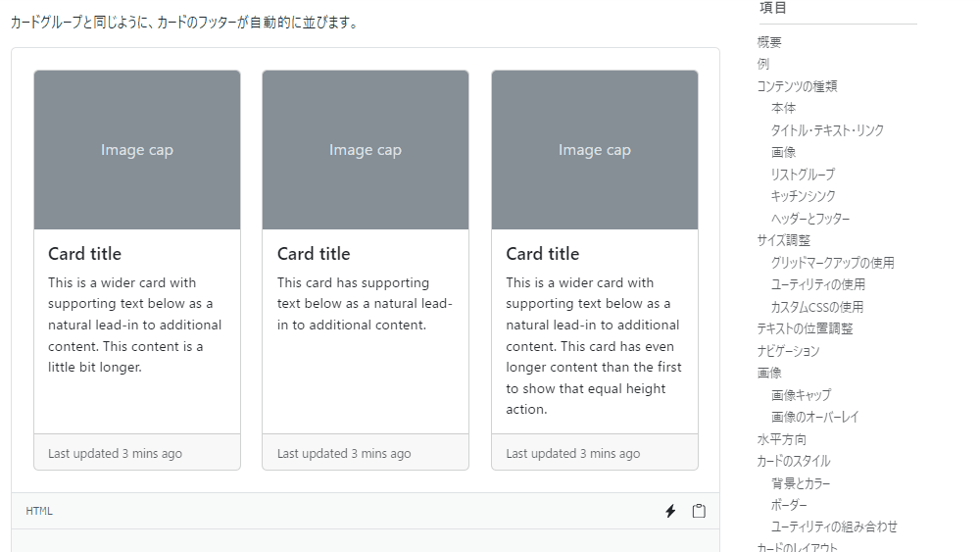
Task: Click the first card's Image cap placeholder
Action: coord(137,150)
